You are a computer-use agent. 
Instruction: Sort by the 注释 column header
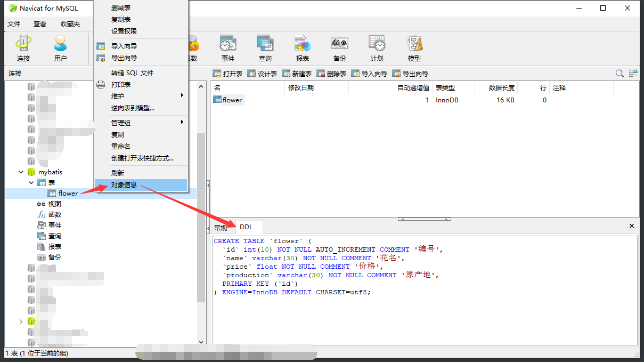582,88
